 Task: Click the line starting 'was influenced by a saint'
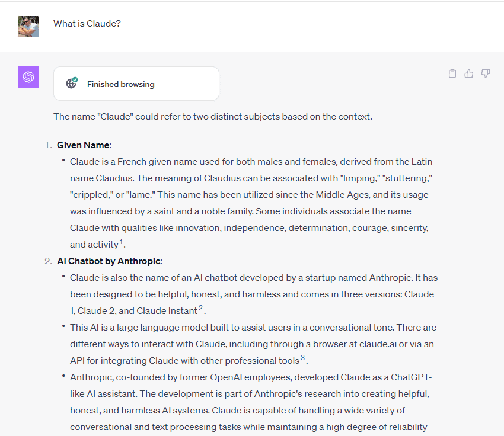[241, 211]
